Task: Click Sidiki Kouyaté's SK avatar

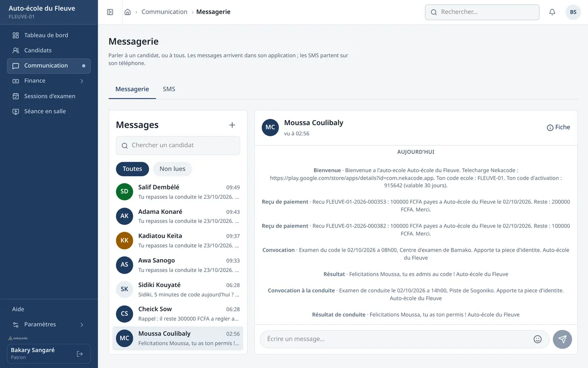Action: (124, 289)
